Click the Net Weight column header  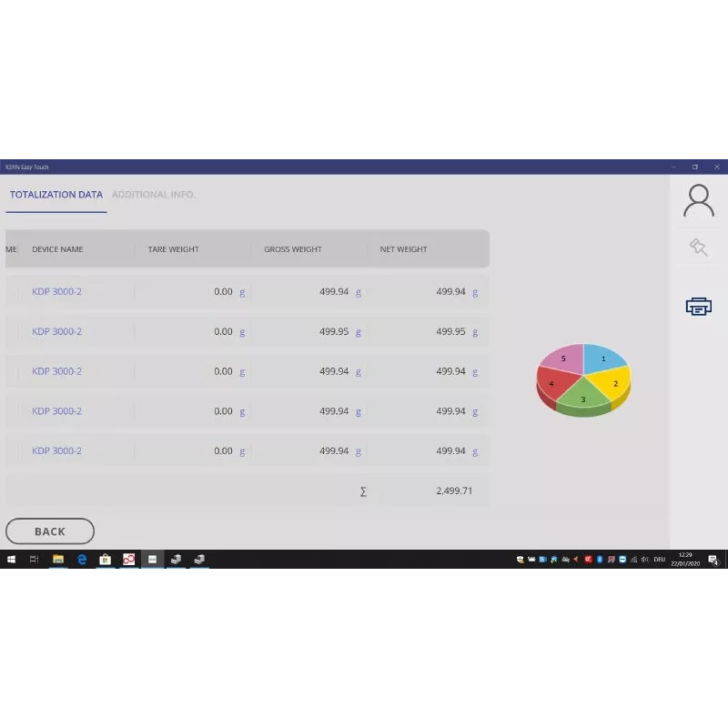403,249
